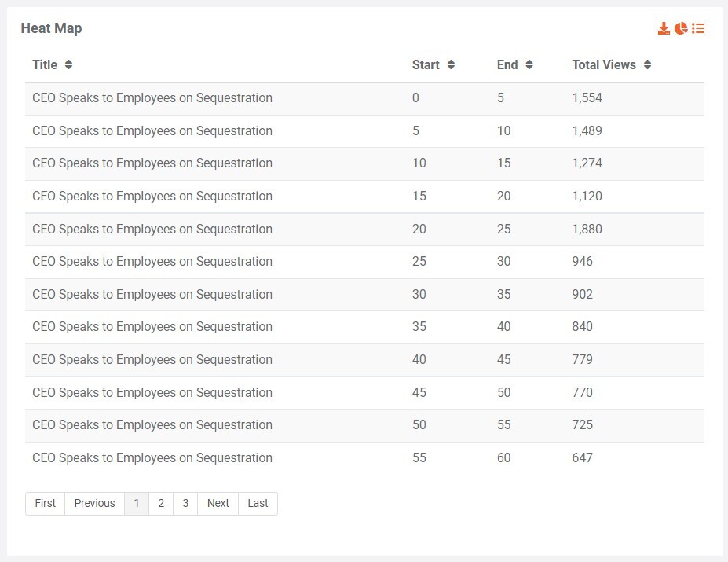728x562 pixels.
Task: Select the row starting at 55
Action: 364,458
